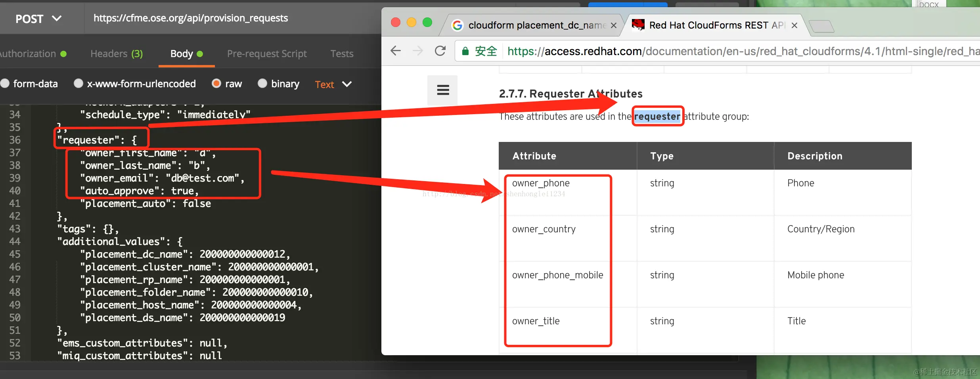Click the "placement_cluster_name" line
The width and height of the screenshot is (980, 379).
coord(199,267)
